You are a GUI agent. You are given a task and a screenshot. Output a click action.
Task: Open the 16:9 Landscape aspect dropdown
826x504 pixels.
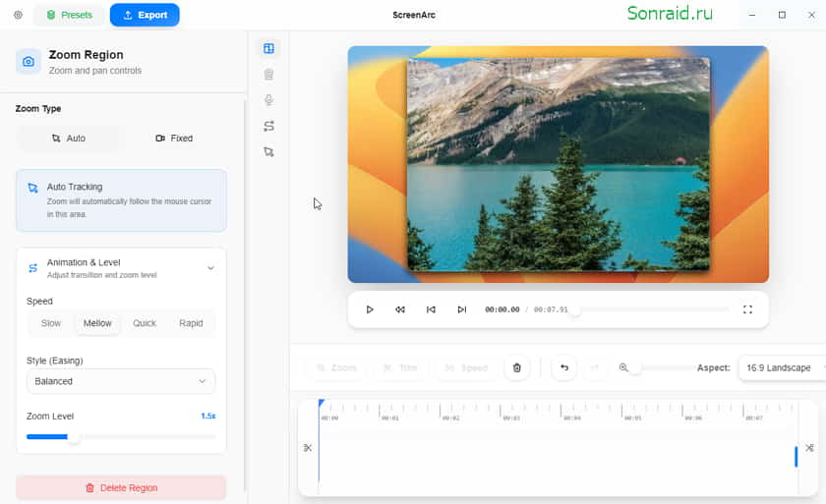(782, 367)
